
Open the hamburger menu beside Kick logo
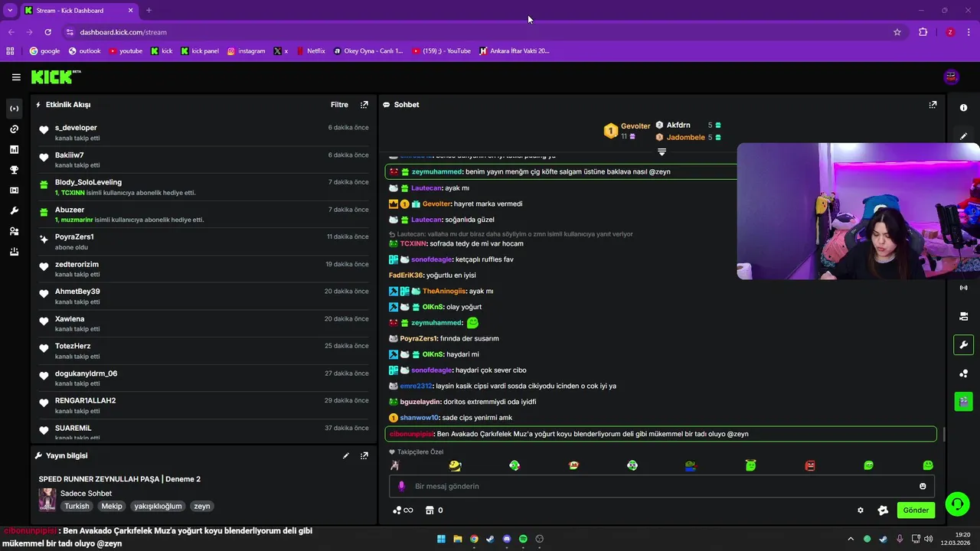[x=16, y=77]
